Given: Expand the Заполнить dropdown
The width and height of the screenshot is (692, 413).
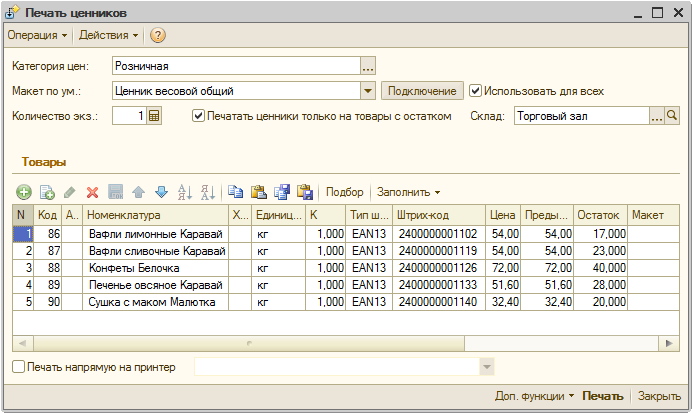Looking at the screenshot, I should pos(409,192).
